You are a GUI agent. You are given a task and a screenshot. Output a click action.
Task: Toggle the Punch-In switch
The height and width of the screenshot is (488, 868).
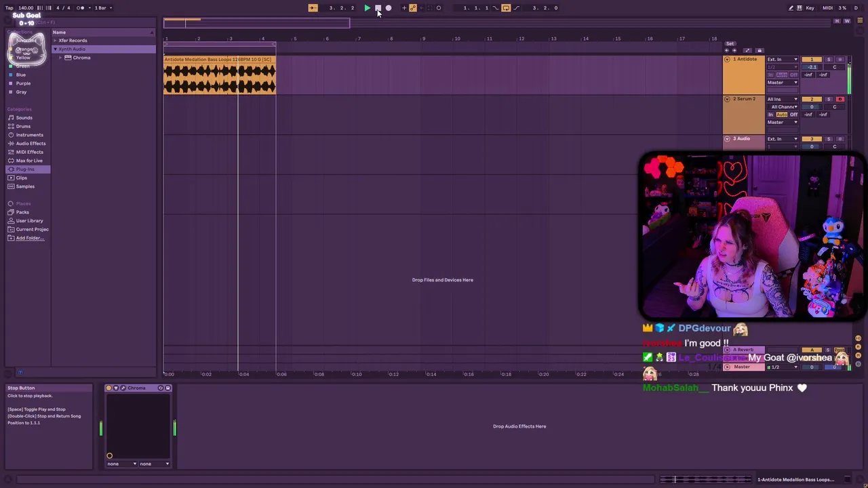tap(496, 8)
